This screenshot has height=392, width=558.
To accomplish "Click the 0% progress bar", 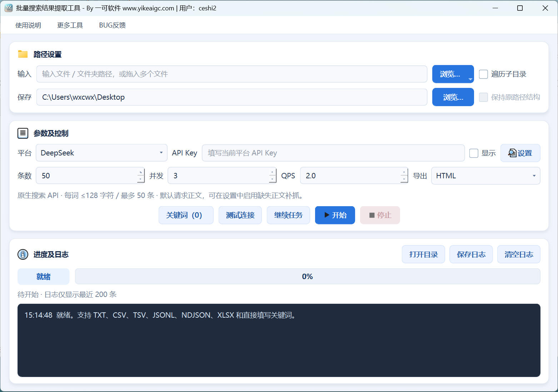I will pos(308,277).
